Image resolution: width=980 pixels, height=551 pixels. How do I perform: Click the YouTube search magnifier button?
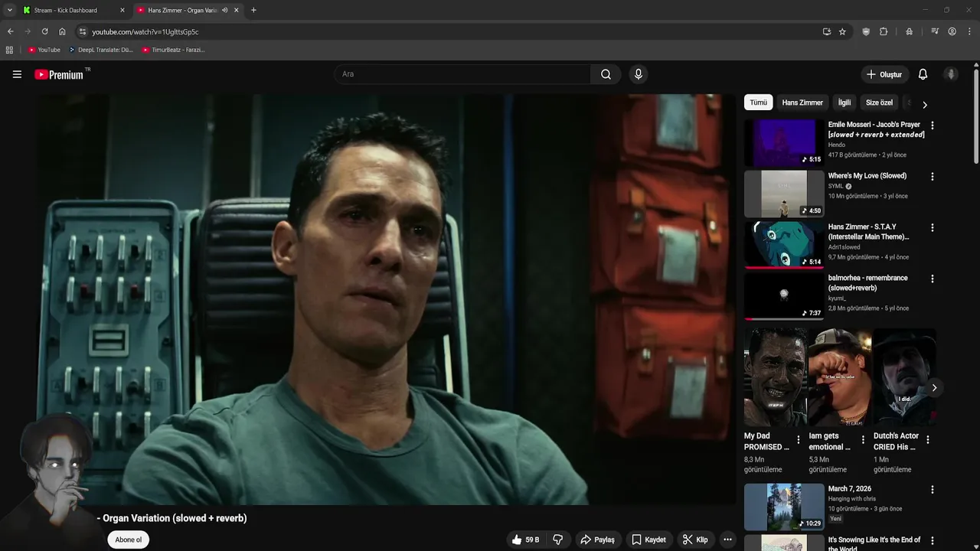pyautogui.click(x=606, y=74)
